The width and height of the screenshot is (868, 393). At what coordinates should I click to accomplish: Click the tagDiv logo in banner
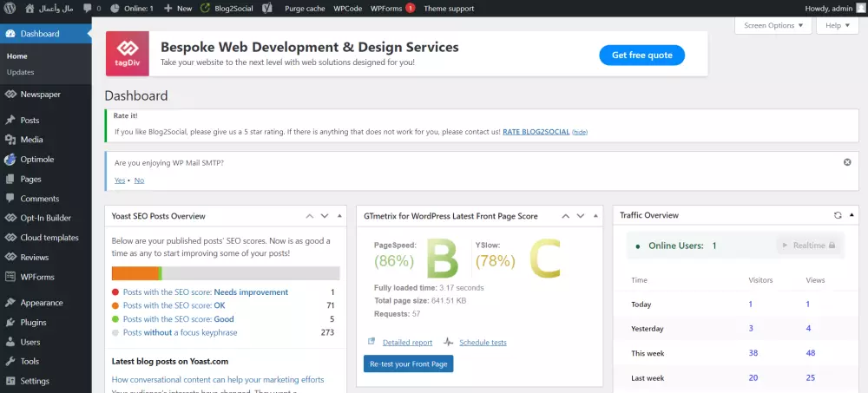(127, 55)
